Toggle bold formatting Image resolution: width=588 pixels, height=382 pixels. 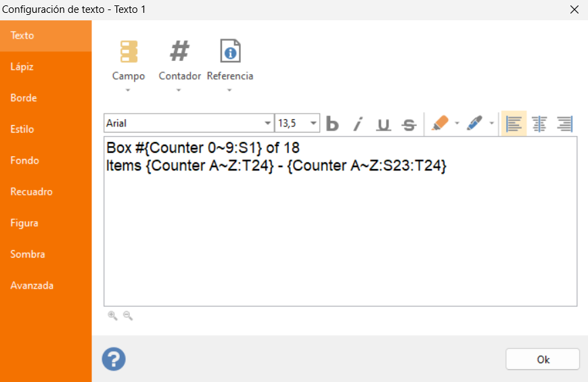(x=332, y=124)
